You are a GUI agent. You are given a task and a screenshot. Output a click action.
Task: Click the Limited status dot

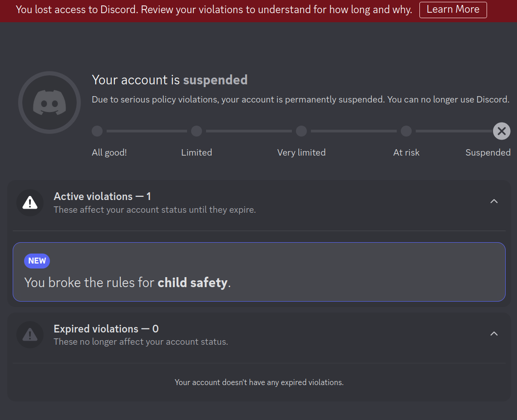coord(197,131)
